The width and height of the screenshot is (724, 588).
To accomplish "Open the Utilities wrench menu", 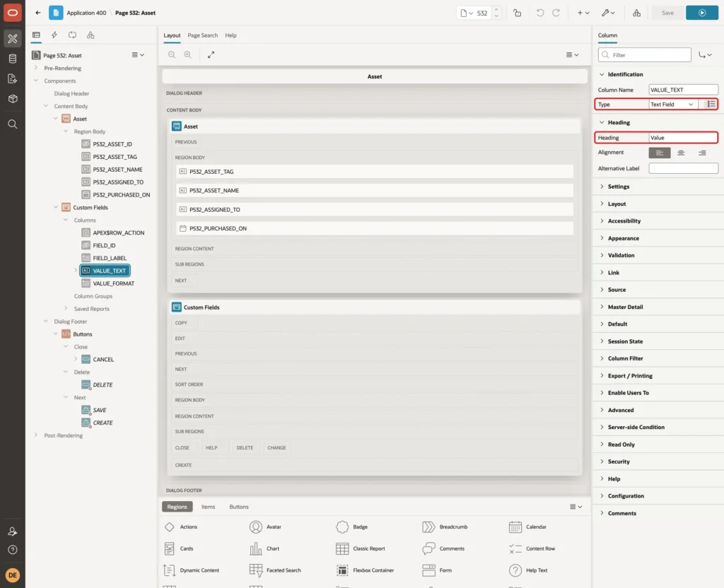I will point(608,13).
